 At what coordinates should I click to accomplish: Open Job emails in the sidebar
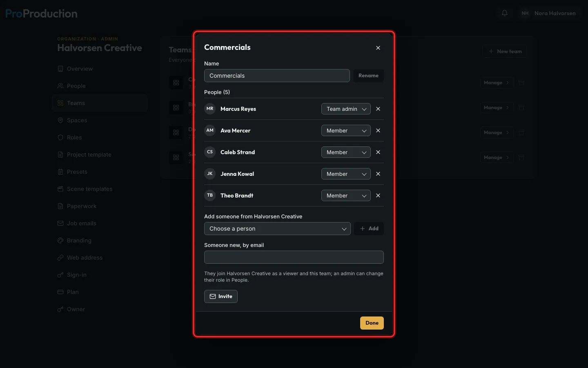tap(100, 223)
